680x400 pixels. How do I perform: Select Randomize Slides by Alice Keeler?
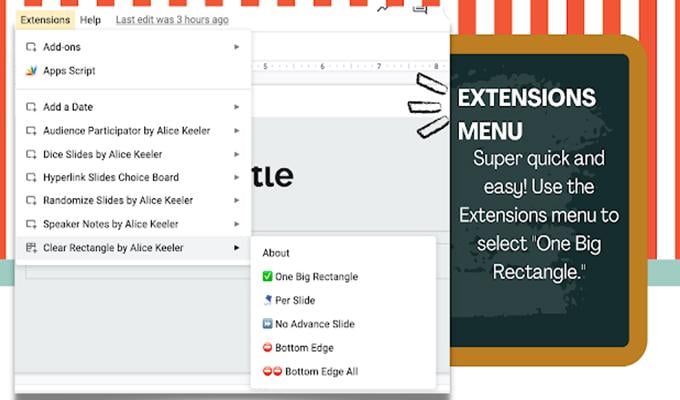click(133, 200)
